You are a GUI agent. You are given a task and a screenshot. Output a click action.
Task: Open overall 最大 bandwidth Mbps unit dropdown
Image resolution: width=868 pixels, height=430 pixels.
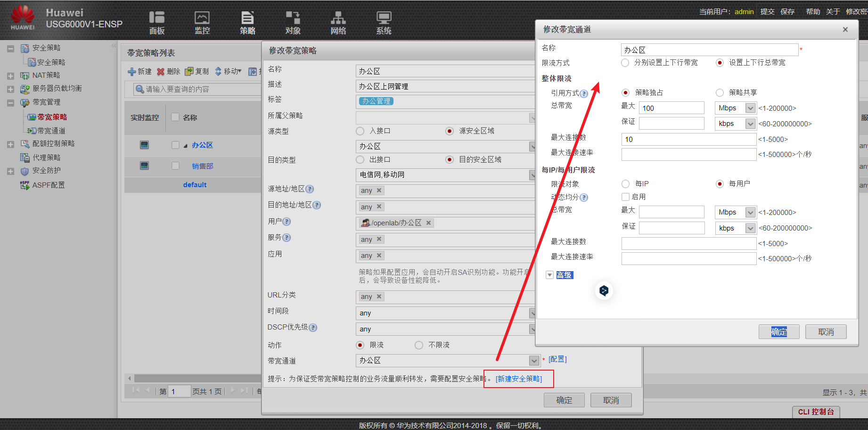pos(750,108)
